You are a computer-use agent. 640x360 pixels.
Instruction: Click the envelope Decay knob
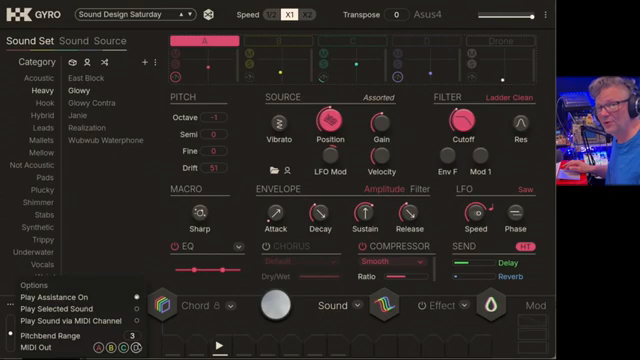(320, 213)
